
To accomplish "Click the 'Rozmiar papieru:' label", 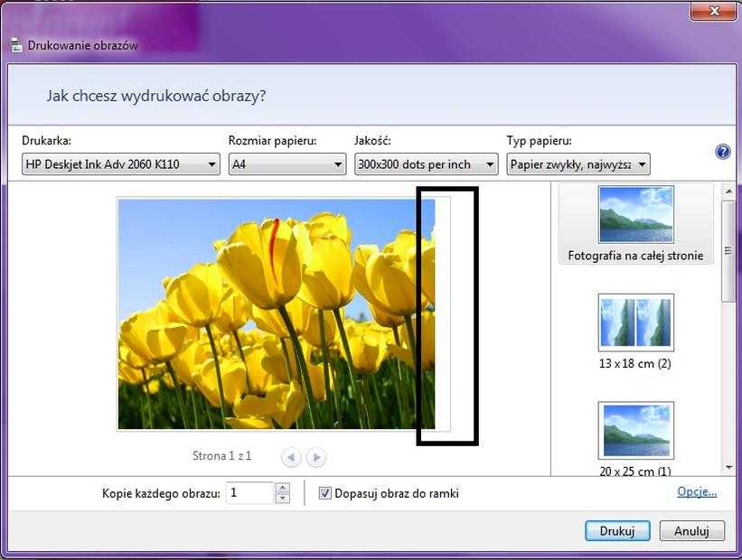I will pos(273,141).
